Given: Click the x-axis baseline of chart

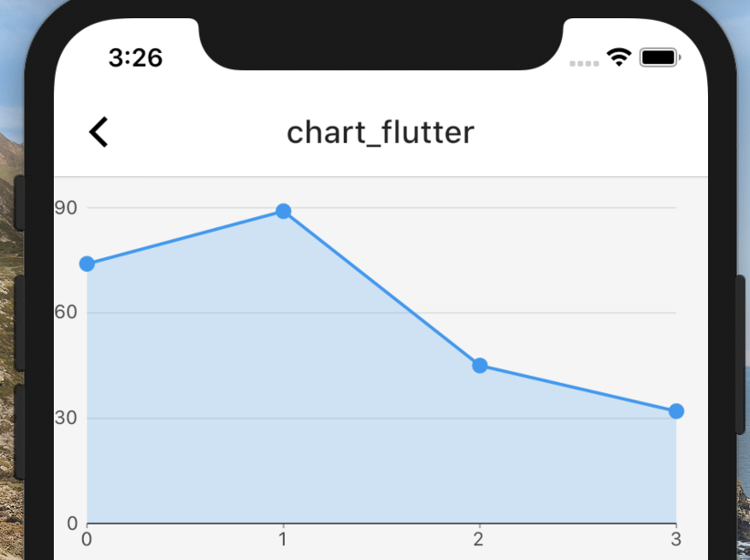Looking at the screenshot, I should click(x=383, y=524).
